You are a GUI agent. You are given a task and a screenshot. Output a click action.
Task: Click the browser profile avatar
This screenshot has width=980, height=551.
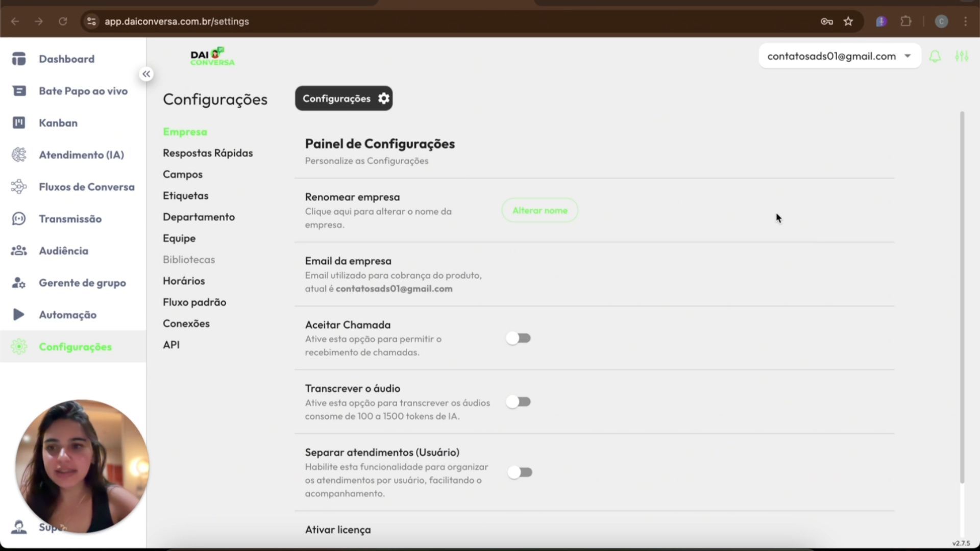tap(942, 21)
